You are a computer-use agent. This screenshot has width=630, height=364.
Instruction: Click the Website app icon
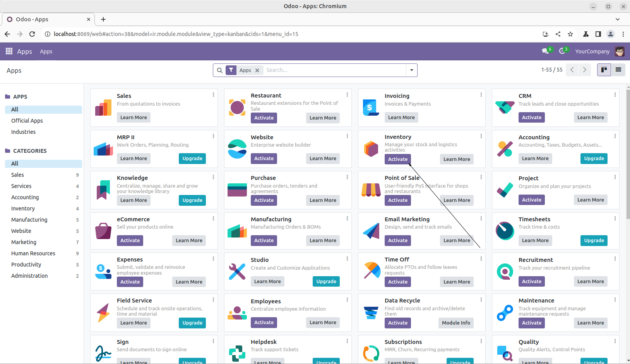(237, 149)
